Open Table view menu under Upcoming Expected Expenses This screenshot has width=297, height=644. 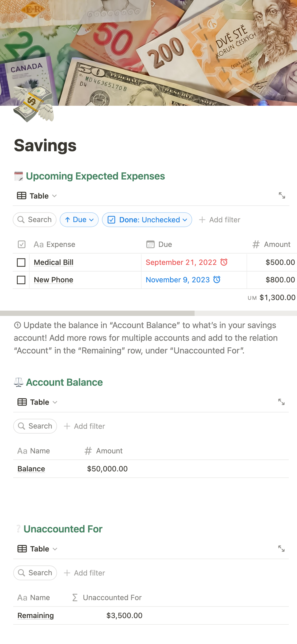point(37,196)
